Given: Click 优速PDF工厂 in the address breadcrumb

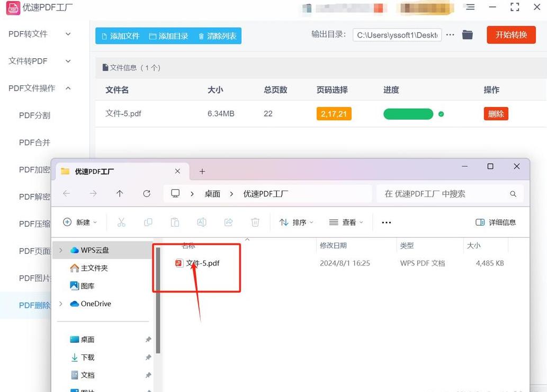Looking at the screenshot, I should (265, 194).
